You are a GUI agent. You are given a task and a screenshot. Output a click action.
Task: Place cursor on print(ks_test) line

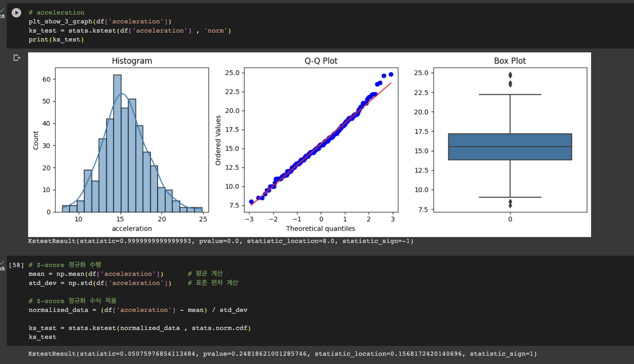(x=56, y=40)
